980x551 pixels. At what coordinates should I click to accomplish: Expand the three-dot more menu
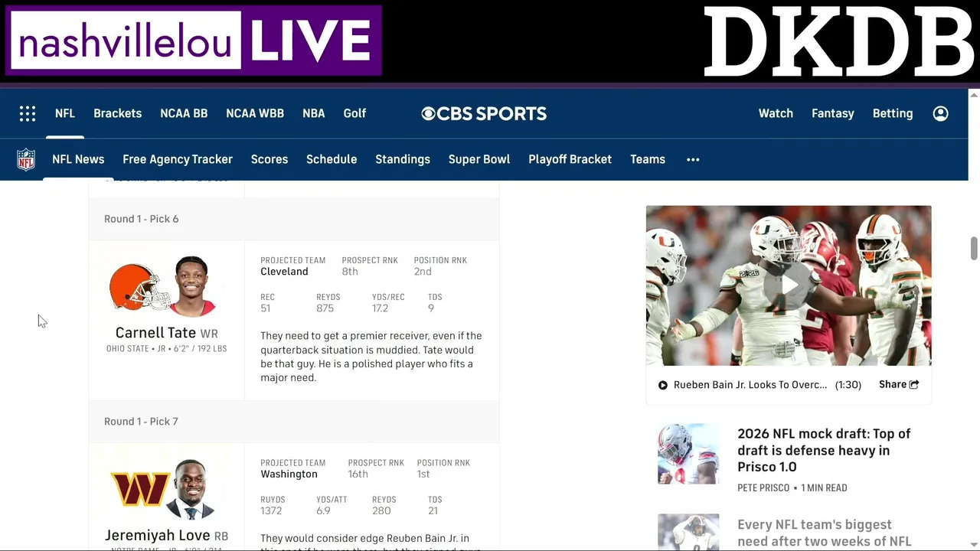click(693, 159)
